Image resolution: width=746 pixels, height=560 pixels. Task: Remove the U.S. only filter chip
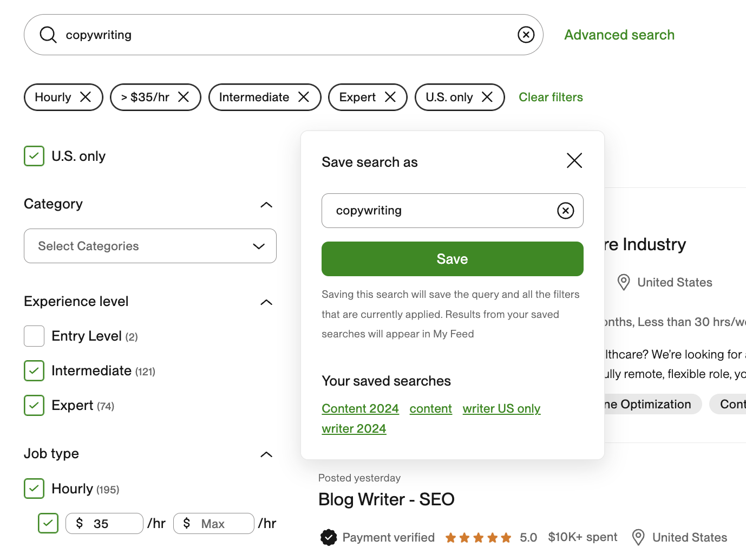(x=487, y=97)
